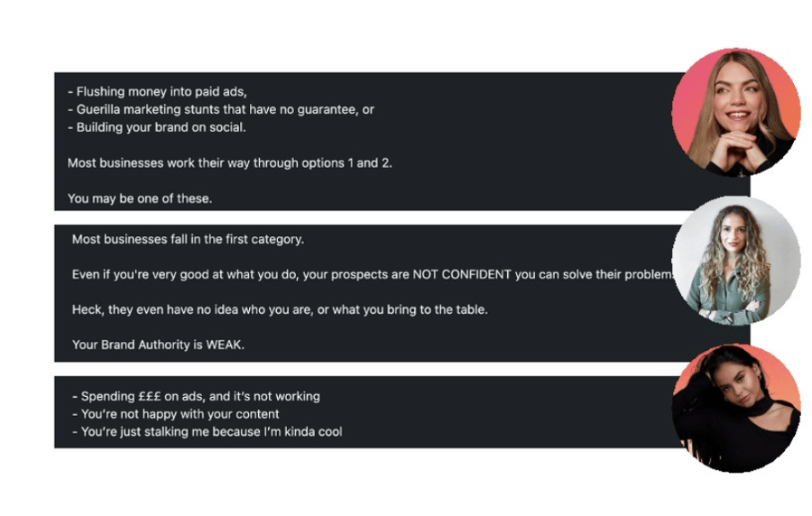The image size is (812, 516).
Task: Click the blonde woman's circular profile photo
Action: (x=736, y=112)
